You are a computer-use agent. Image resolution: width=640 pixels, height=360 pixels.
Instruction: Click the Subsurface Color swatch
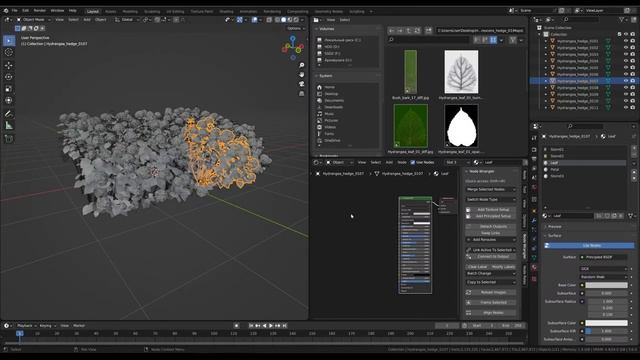(607, 323)
